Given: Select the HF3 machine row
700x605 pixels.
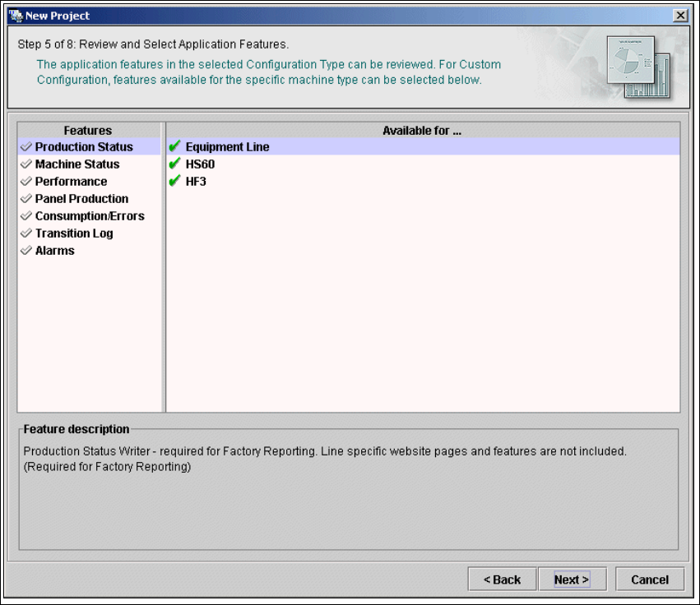Looking at the screenshot, I should (x=424, y=182).
